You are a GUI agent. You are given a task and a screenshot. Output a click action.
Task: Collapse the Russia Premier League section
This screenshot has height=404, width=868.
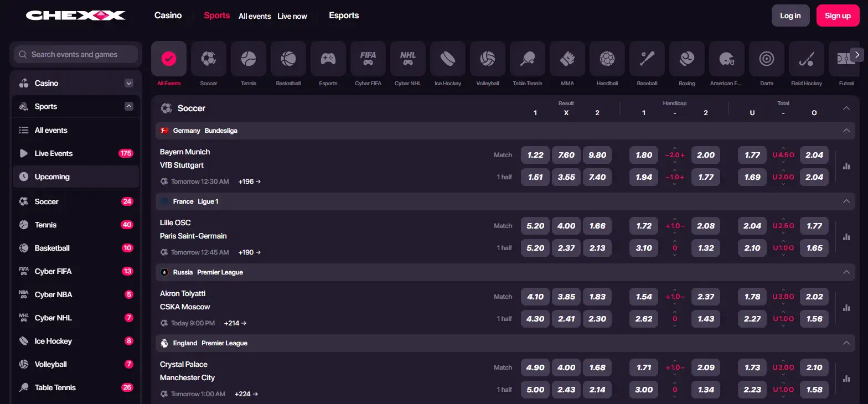846,272
